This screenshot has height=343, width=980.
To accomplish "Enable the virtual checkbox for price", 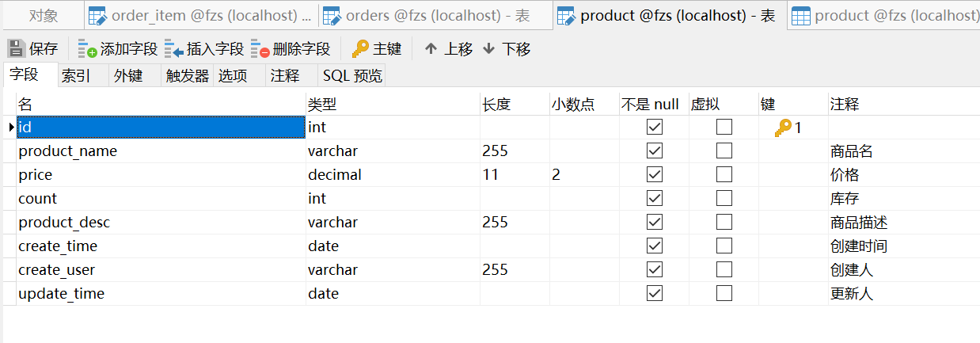I will (x=724, y=175).
